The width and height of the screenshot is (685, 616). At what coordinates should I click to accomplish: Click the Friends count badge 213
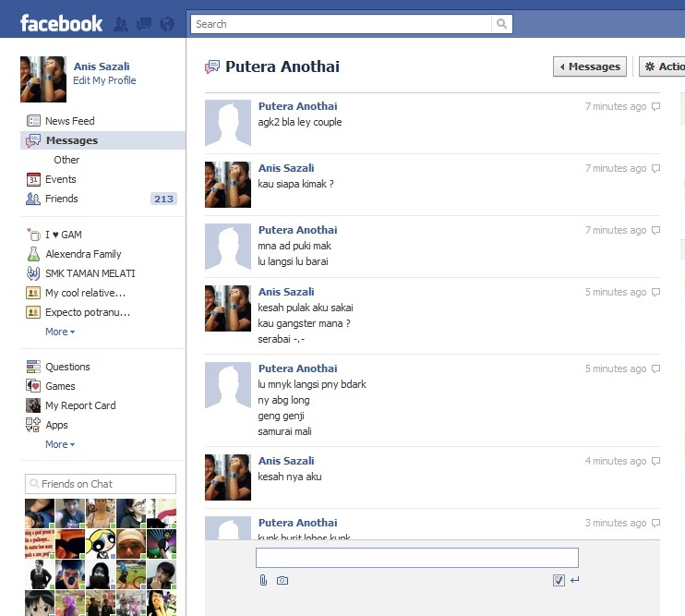coord(163,199)
